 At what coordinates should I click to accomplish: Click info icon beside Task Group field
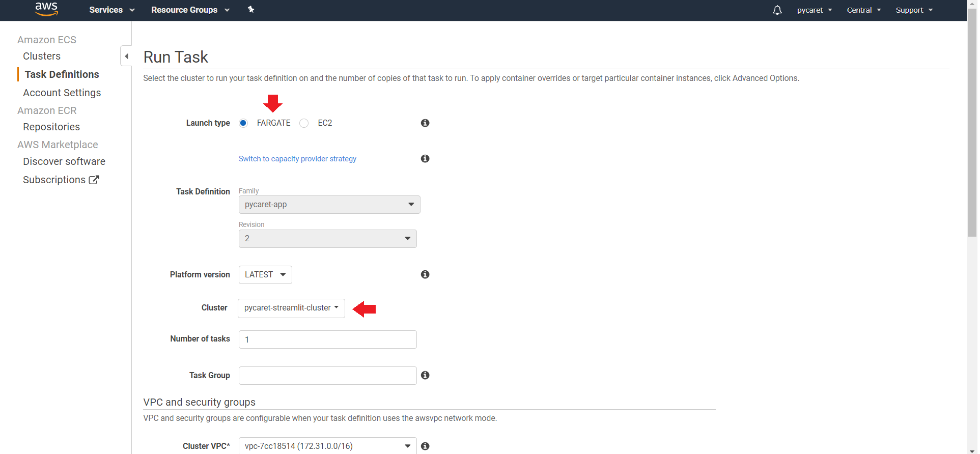(x=425, y=376)
